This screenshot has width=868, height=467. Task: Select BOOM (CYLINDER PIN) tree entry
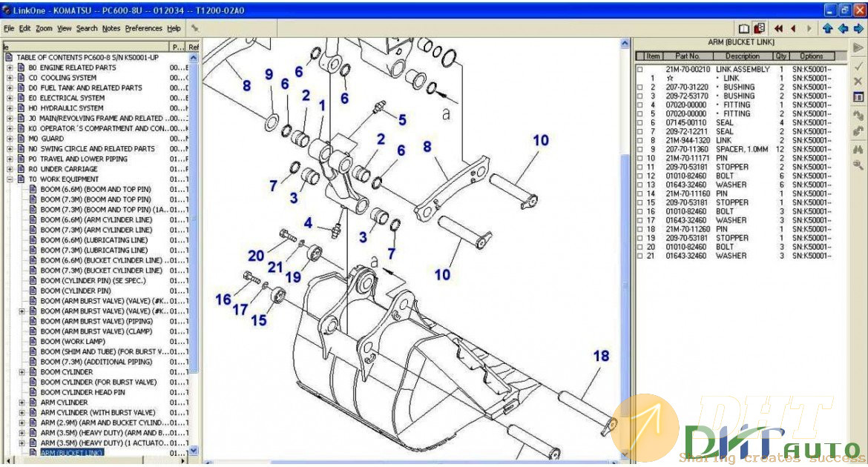point(75,291)
